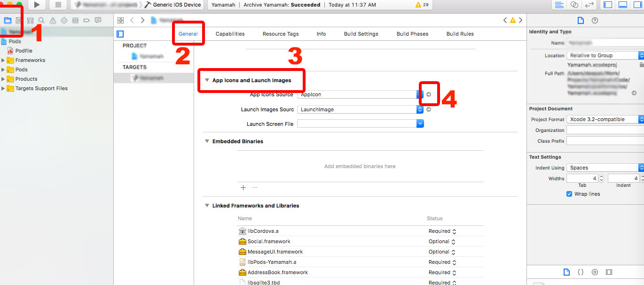Select the Standard editor button

click(x=559, y=5)
